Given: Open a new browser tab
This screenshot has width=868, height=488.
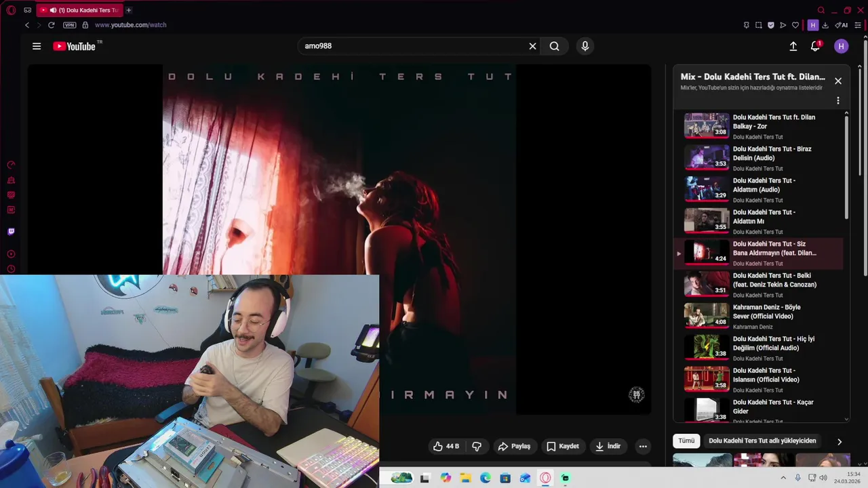Looking at the screenshot, I should click(128, 10).
